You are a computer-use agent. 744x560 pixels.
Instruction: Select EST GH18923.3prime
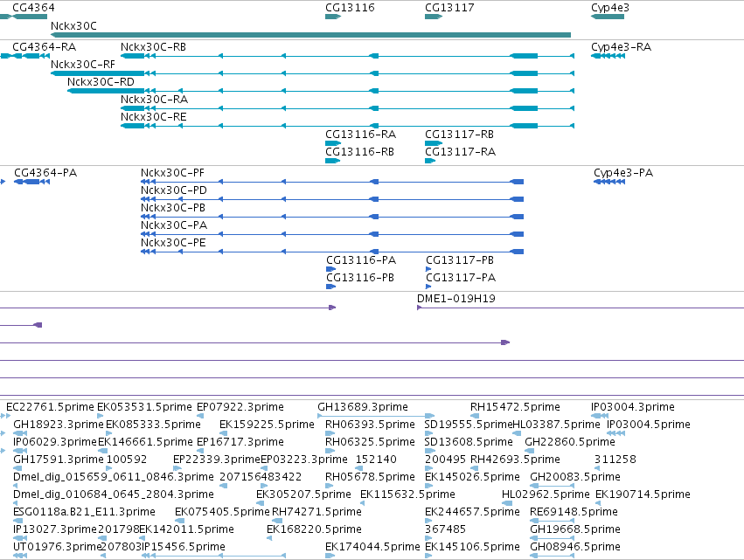[59, 425]
